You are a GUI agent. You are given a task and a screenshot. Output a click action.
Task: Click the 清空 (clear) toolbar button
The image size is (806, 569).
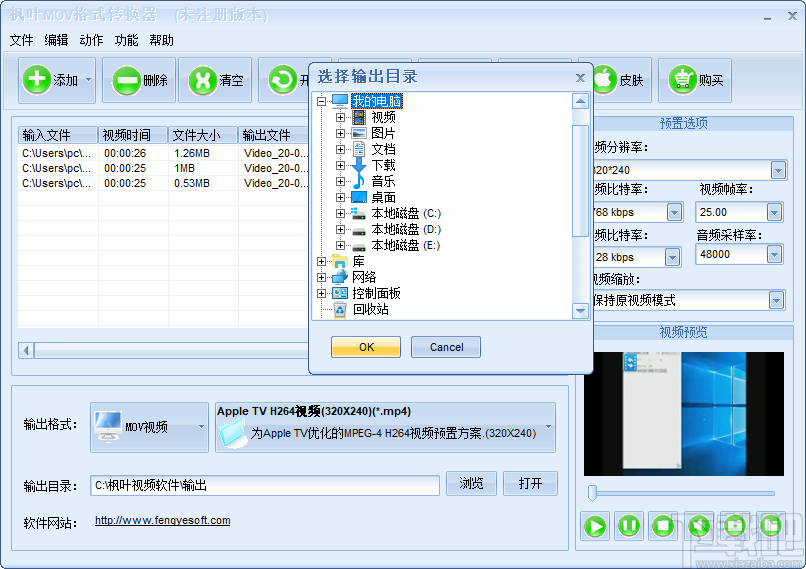pyautogui.click(x=215, y=80)
